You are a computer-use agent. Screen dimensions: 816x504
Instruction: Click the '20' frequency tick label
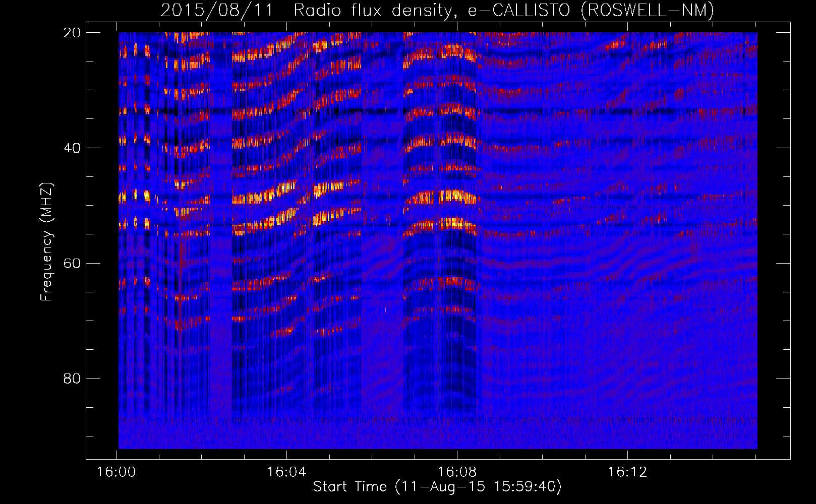(72, 33)
